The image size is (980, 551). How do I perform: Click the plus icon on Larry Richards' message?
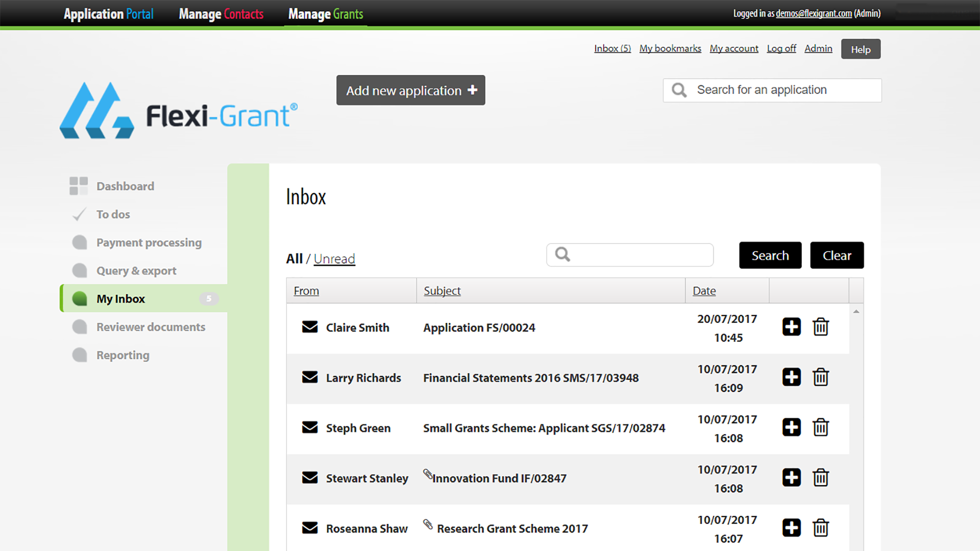tap(791, 377)
